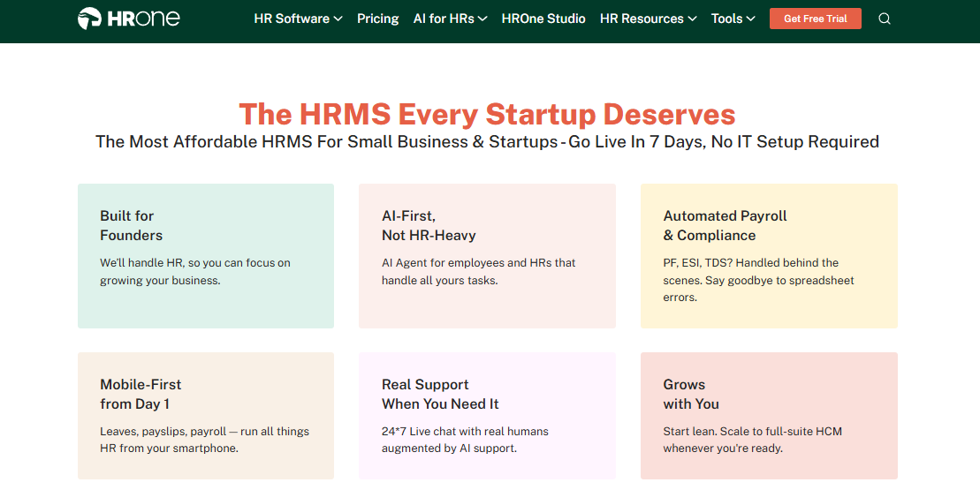Select the Built for Founders card
980x490 pixels.
click(206, 256)
